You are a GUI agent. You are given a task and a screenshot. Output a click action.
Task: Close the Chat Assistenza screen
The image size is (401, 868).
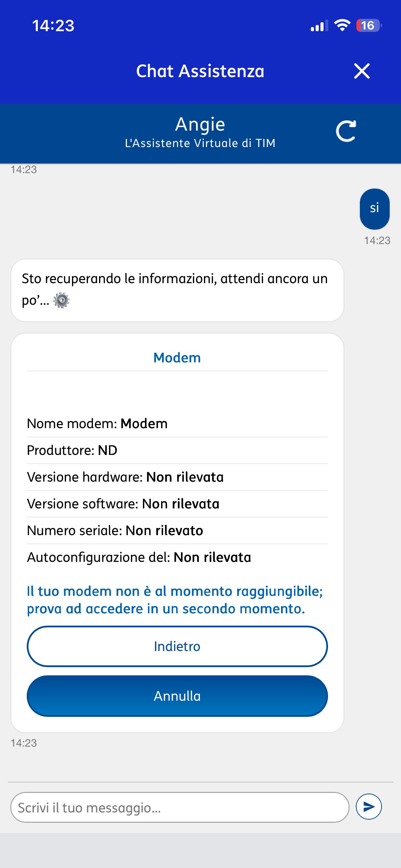(x=362, y=71)
